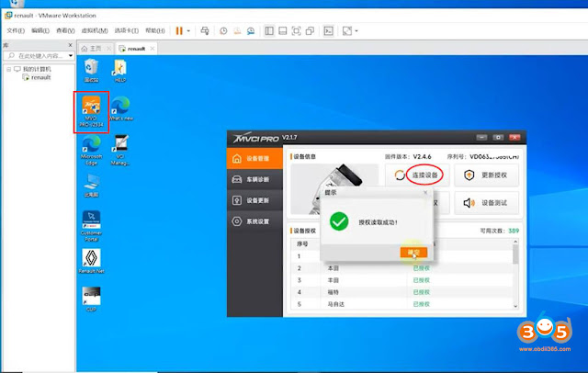Open the 帮助(H) menu
Image resolution: width=588 pixels, height=373 pixels.
pyautogui.click(x=155, y=30)
